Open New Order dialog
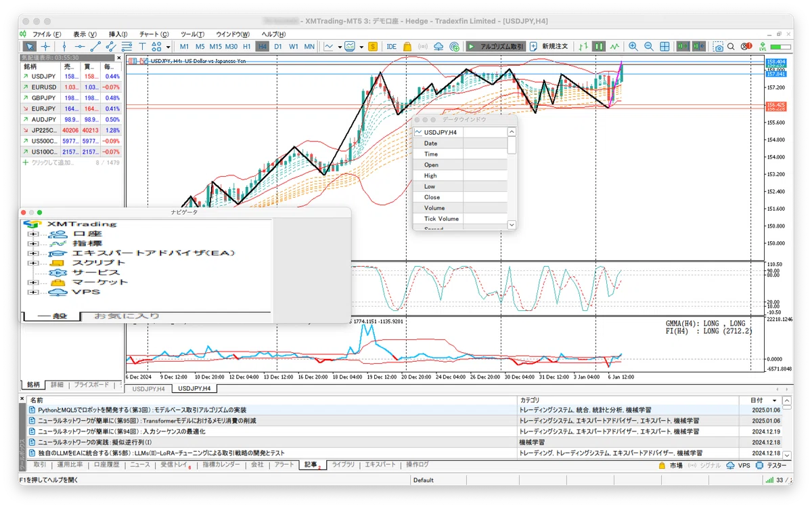The height and width of the screenshot is (508, 812). [x=549, y=47]
